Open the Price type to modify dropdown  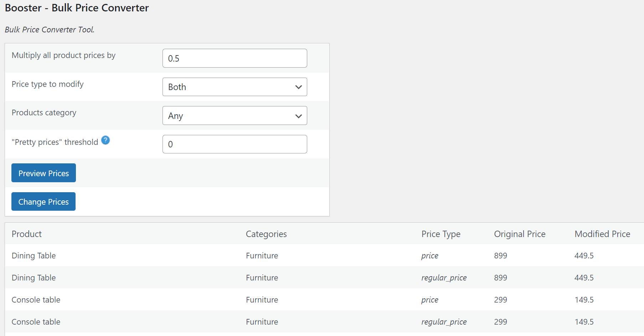[x=235, y=87]
